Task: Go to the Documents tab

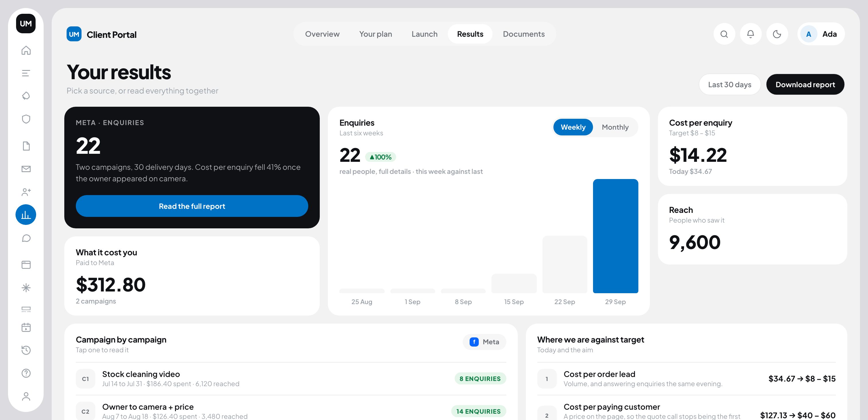Action: pos(524,34)
